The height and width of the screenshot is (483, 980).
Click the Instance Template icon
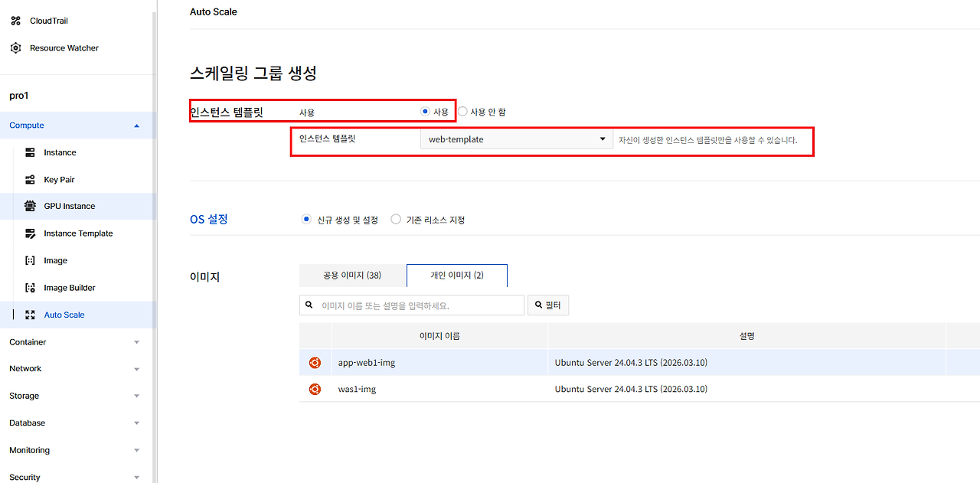pyautogui.click(x=31, y=233)
